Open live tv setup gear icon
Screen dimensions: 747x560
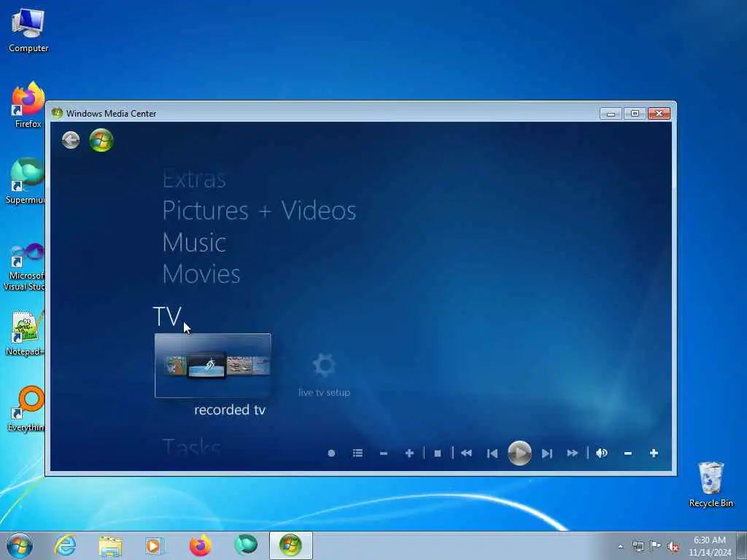coord(324,365)
